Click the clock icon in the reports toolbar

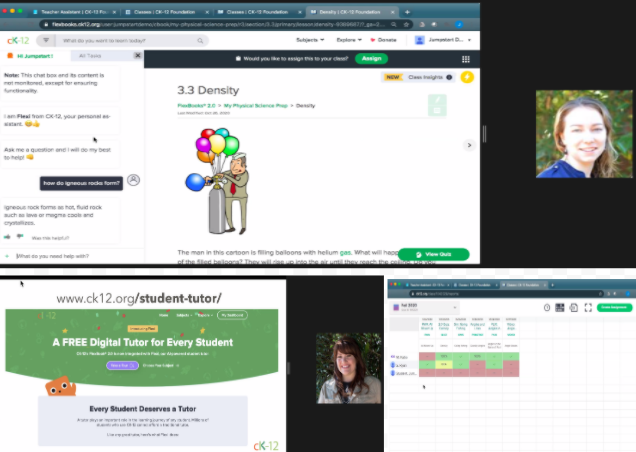(x=547, y=308)
